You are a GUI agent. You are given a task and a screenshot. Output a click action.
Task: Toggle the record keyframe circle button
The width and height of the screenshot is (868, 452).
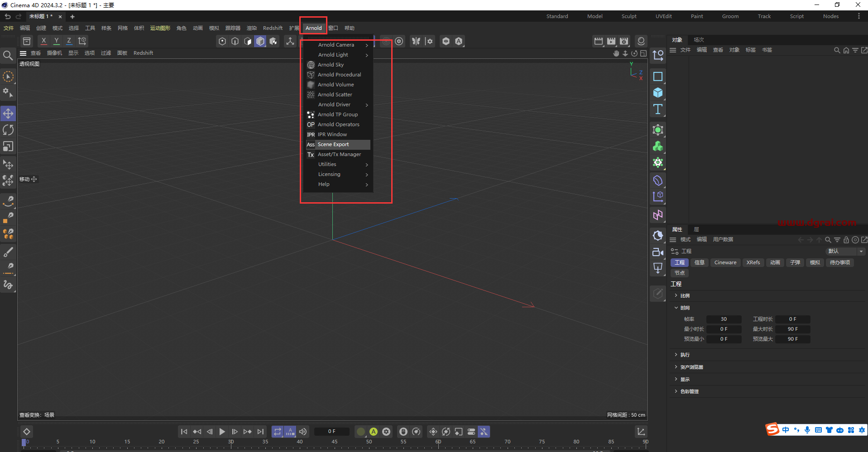coord(360,432)
